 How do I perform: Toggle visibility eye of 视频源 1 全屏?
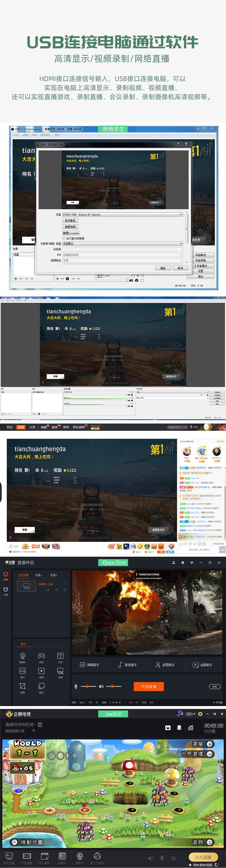65,584
